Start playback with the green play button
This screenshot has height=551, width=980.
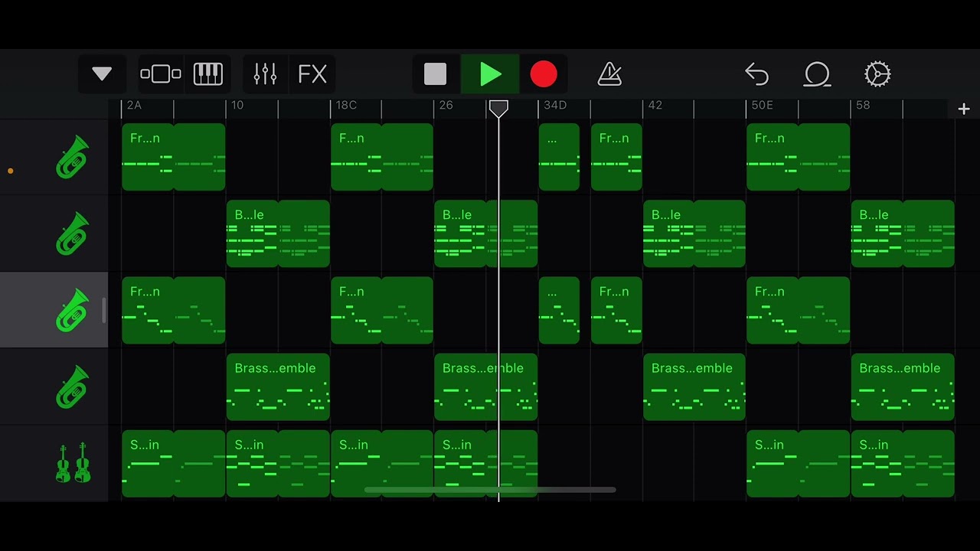(490, 74)
